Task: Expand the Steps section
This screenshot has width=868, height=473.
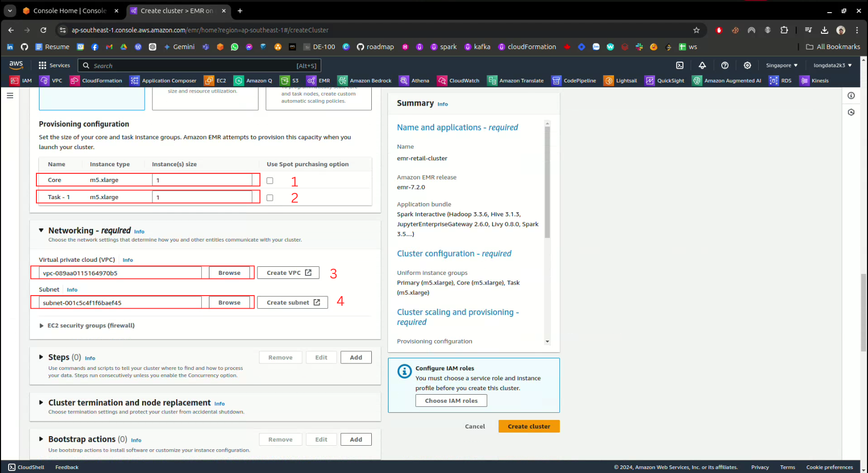Action: click(x=41, y=357)
